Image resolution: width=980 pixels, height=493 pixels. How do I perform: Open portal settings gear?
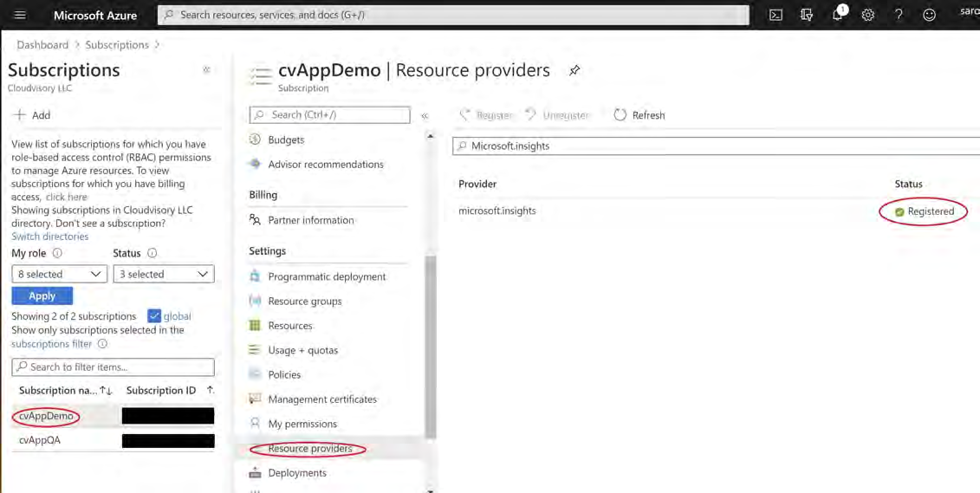coord(867,15)
